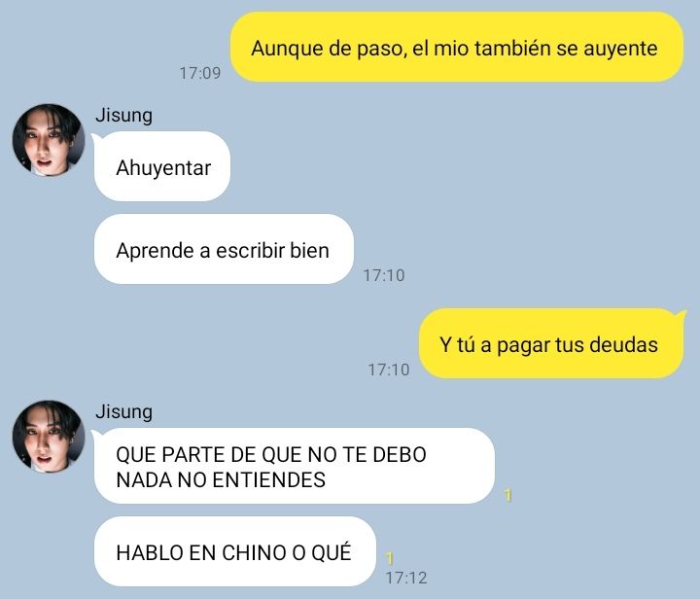This screenshot has height=599, width=700.
Task: Click the Jisung name above Ahuyentar
Action: pos(124,115)
